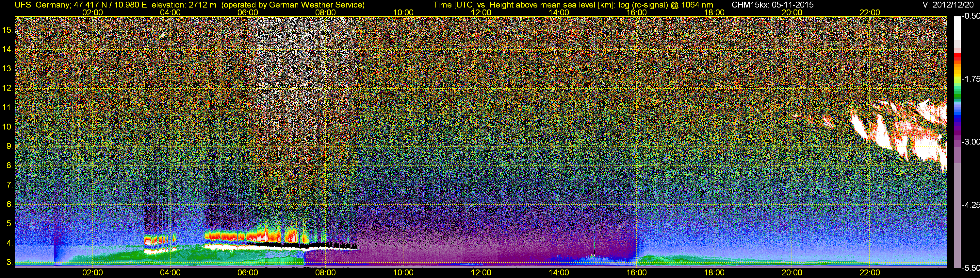Click the 11 km height axis label
Screen dimensions: 980x278
(x=8, y=108)
